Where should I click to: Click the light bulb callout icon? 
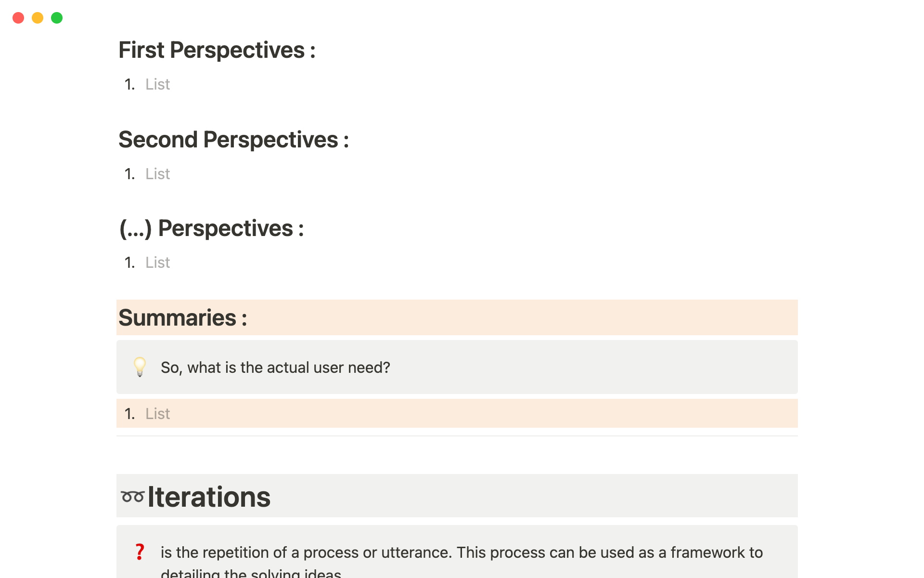coord(140,367)
